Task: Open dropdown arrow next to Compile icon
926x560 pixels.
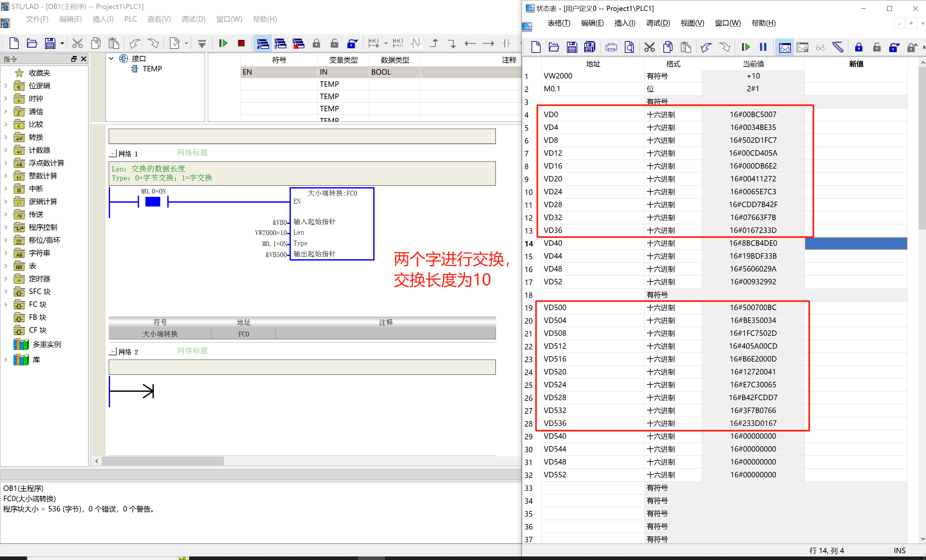Action: tap(186, 44)
